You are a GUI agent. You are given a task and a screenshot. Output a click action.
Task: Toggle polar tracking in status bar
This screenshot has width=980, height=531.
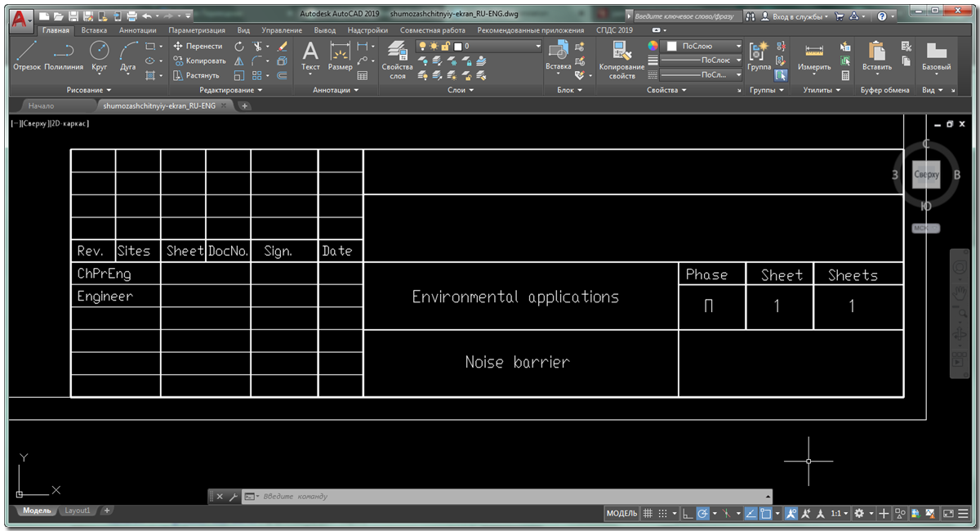(x=702, y=514)
